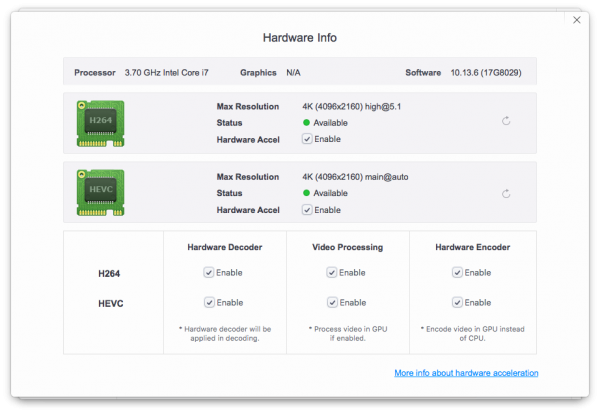600x413 pixels.
Task: Open More info about hardware acceleration link
Action: (x=466, y=373)
